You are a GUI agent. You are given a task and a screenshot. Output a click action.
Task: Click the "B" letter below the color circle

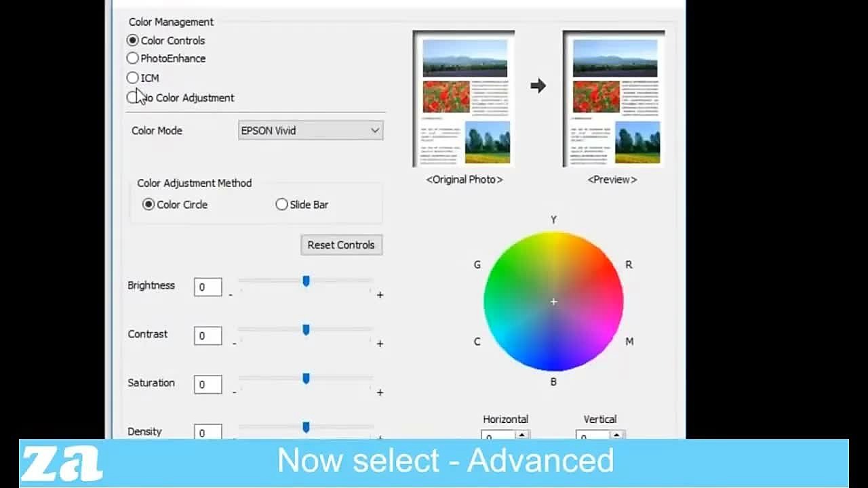pos(553,382)
